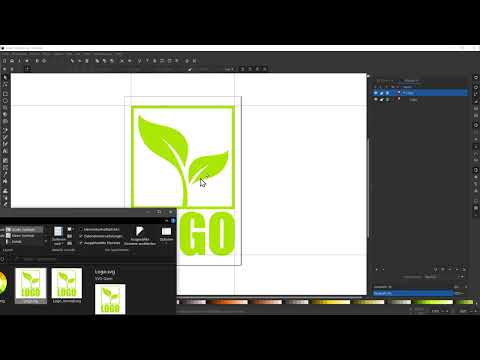The width and height of the screenshot is (480, 360).
Task: Open the Erweiterungen menu
Action: coord(103,54)
